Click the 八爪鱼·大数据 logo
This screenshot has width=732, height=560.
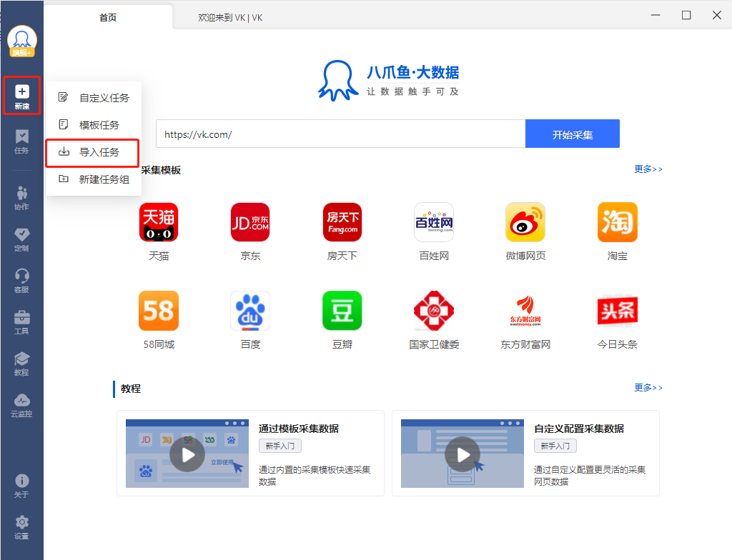click(389, 81)
